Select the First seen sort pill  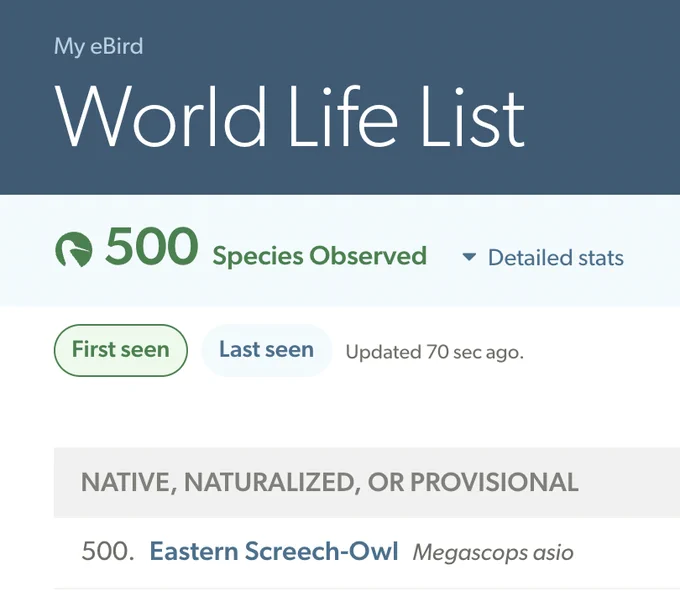pyautogui.click(x=121, y=350)
